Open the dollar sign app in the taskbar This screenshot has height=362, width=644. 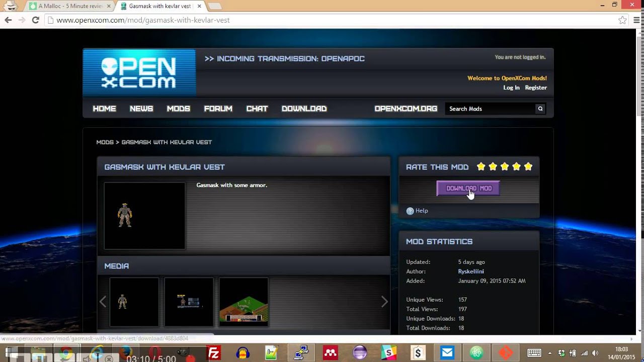click(418, 353)
